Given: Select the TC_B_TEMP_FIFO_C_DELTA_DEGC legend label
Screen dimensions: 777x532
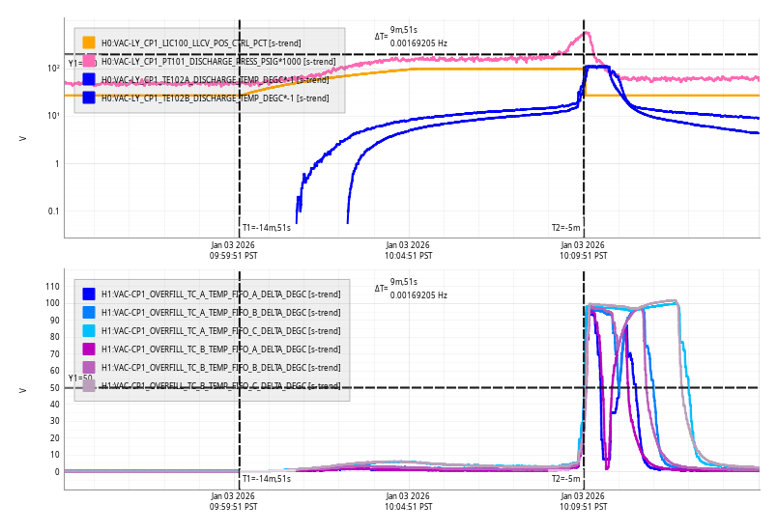Looking at the screenshot, I should 220,386.
